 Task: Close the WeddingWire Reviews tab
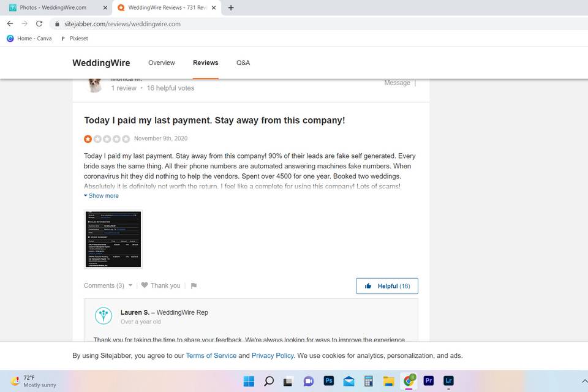pyautogui.click(x=214, y=7)
